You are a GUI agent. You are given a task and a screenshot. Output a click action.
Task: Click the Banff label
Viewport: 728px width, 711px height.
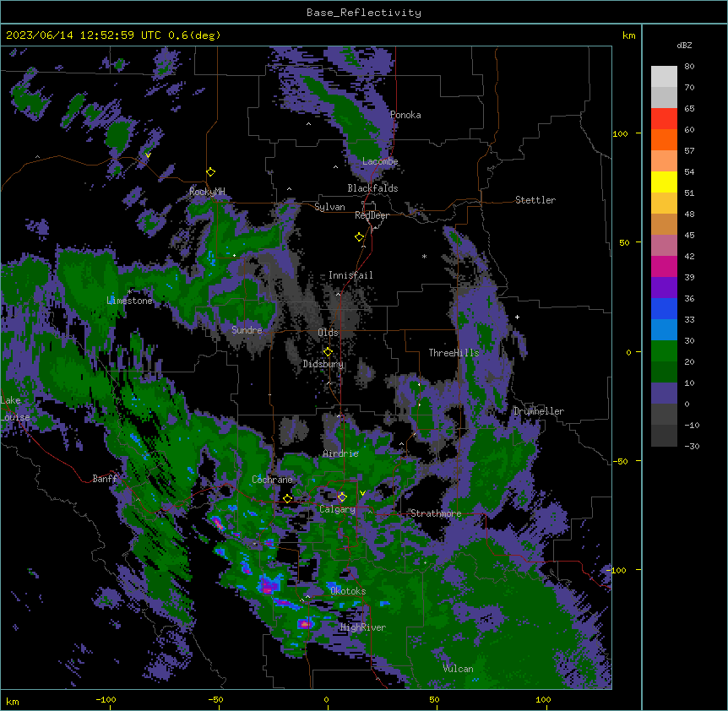[105, 479]
